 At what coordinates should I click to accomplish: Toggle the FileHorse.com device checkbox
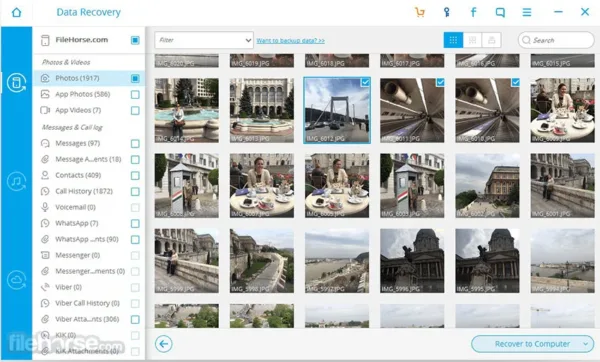click(135, 40)
